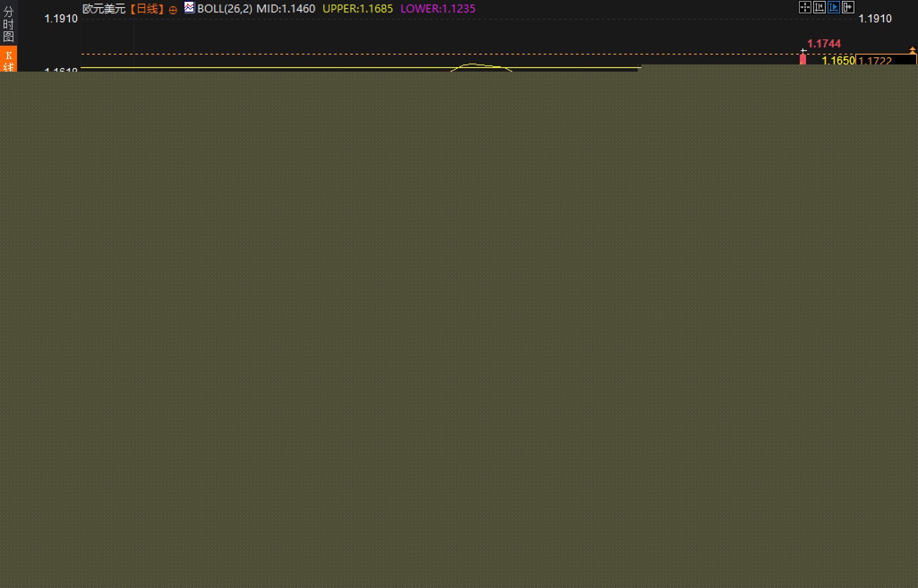The height and width of the screenshot is (588, 918).
Task: Click the orange circle icon beside 日线
Action: click(x=173, y=10)
